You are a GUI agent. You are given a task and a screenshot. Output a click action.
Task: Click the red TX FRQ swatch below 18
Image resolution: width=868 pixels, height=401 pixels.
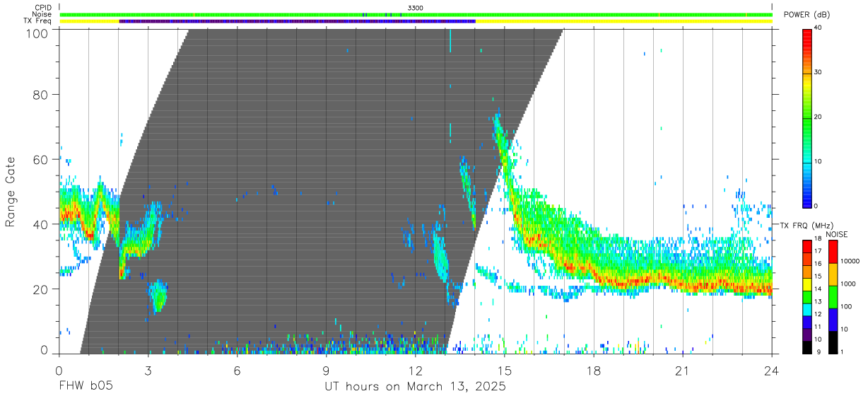[x=807, y=247]
